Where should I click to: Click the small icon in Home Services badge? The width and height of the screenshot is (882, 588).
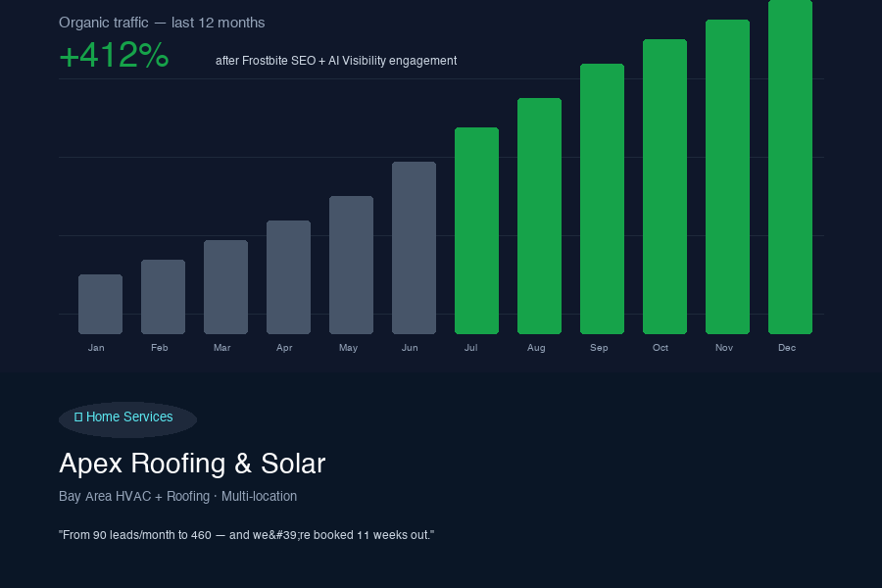[78, 416]
